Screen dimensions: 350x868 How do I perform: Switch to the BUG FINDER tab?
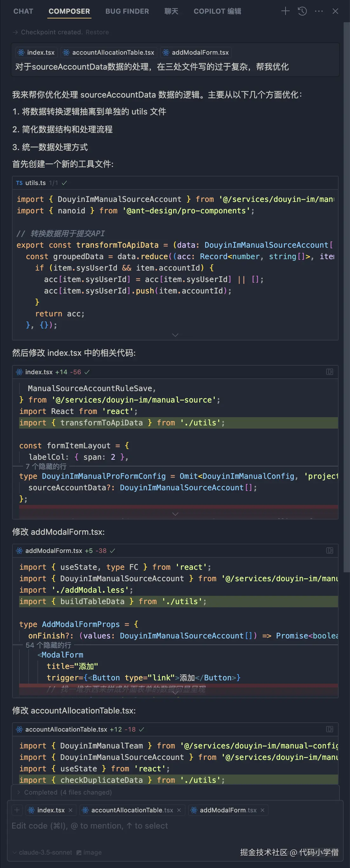pyautogui.click(x=127, y=11)
